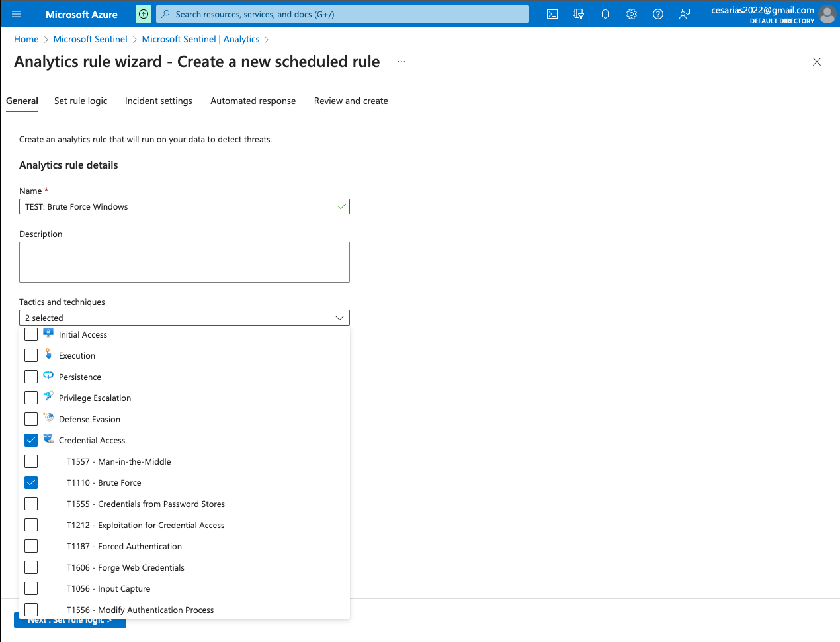Click the Credential Access tactic icon
This screenshot has height=642, width=840.
tap(48, 439)
